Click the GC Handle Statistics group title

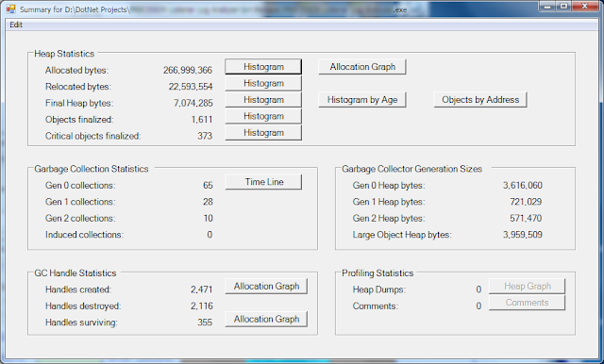click(x=75, y=273)
